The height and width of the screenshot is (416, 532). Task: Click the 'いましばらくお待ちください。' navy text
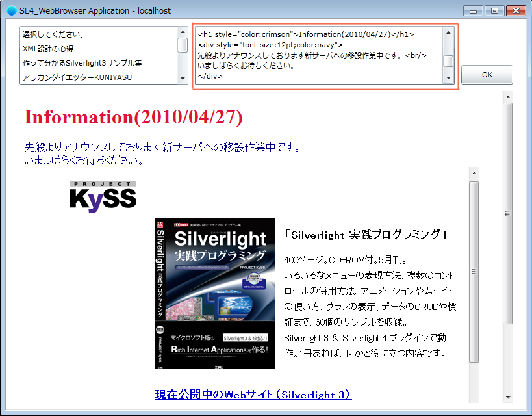tap(84, 160)
